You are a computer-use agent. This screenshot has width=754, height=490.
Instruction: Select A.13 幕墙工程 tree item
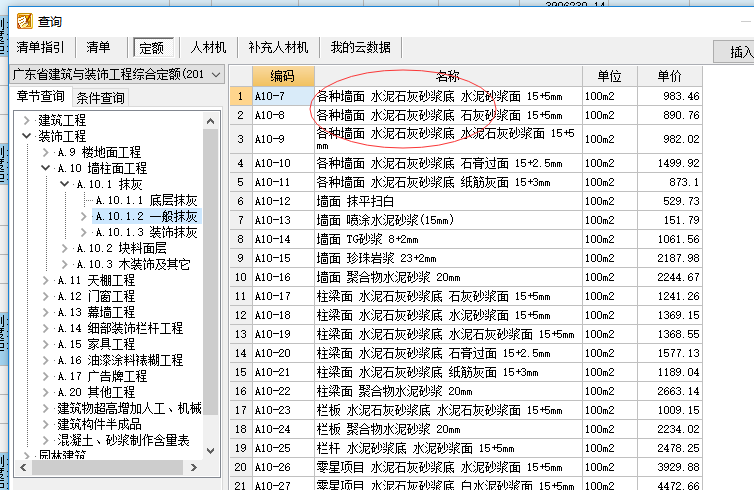click(96, 312)
